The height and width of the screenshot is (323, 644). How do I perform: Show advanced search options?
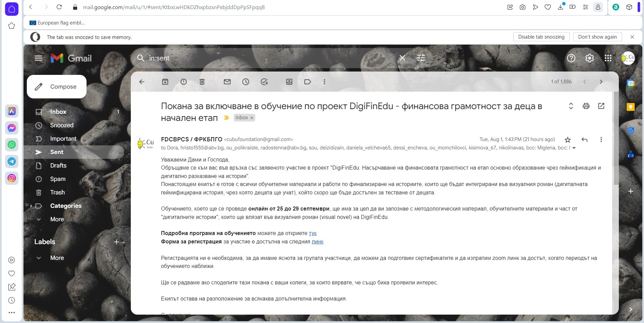421,58
